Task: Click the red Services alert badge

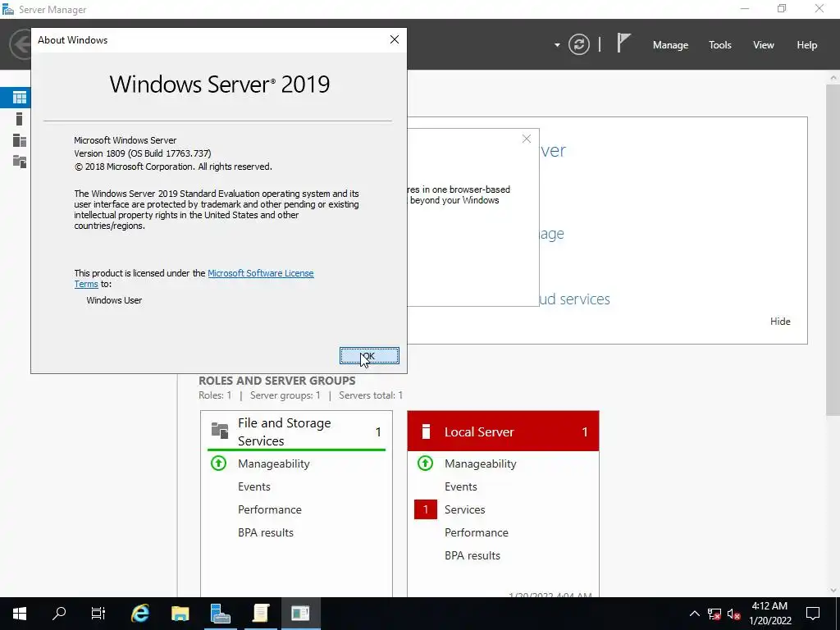Action: point(426,509)
